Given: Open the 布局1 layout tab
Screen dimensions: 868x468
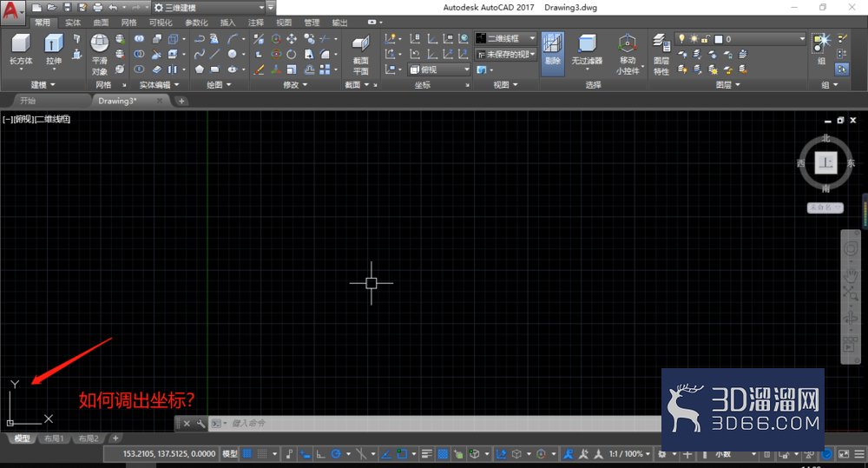Looking at the screenshot, I should point(54,438).
